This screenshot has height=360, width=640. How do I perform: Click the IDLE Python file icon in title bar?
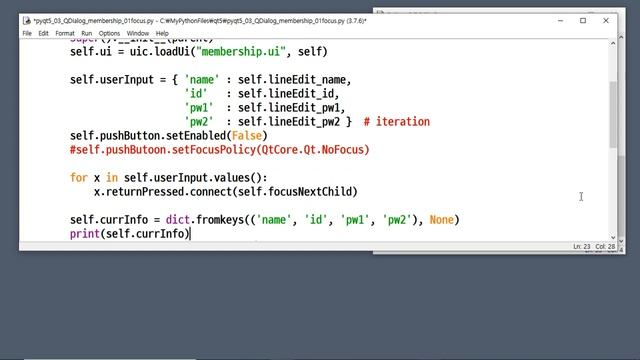(x=27, y=20)
